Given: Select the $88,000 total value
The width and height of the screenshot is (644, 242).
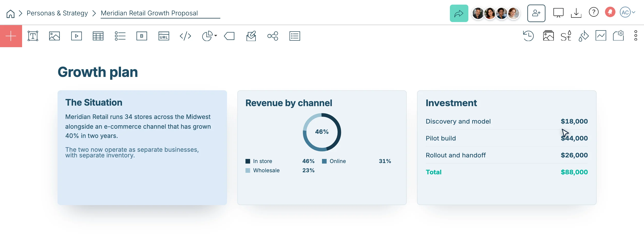Looking at the screenshot, I should tap(574, 172).
